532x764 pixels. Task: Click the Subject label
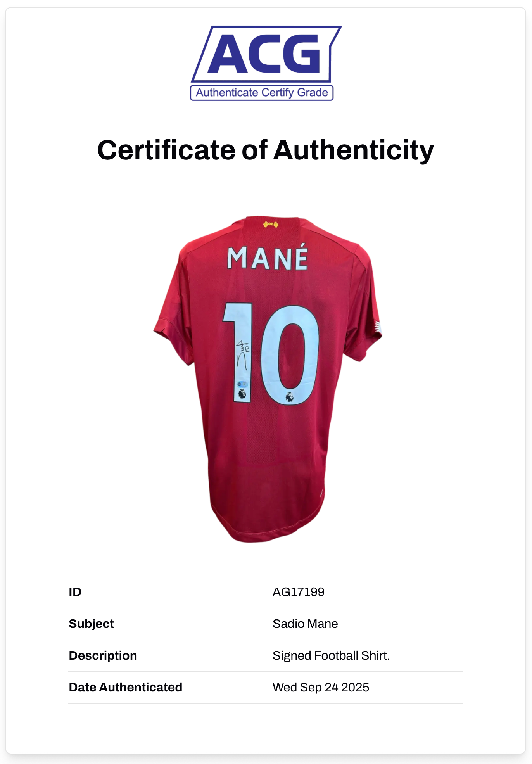[x=91, y=624]
